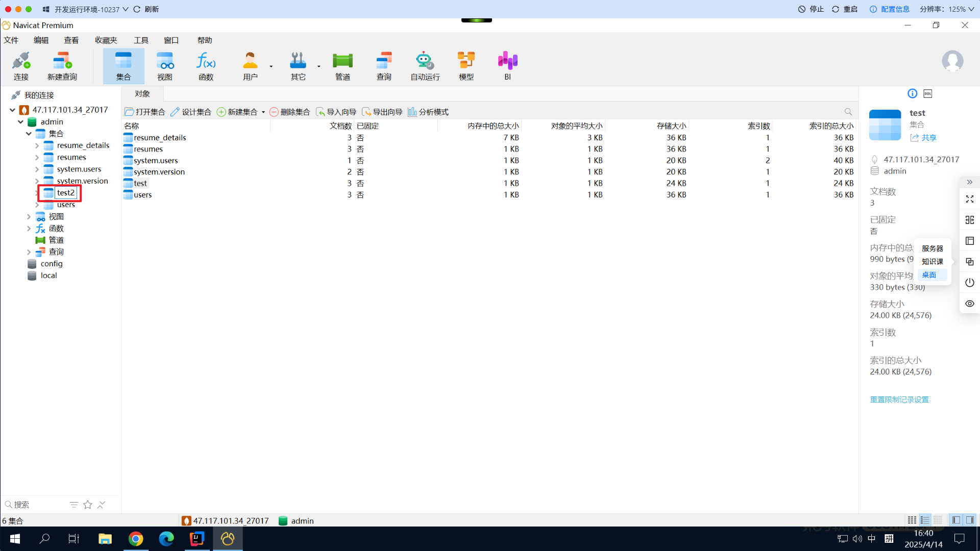Click 分析模式 button
Image resolution: width=980 pixels, height=551 pixels.
point(428,112)
